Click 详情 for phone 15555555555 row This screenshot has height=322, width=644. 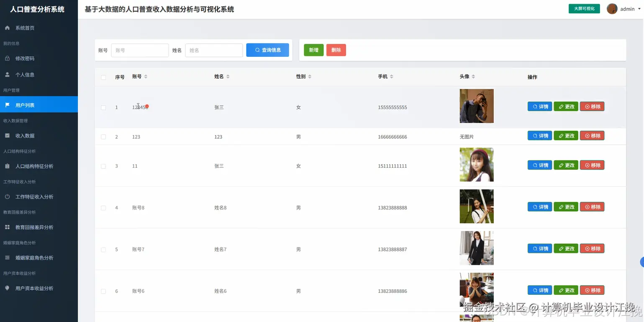click(x=540, y=107)
